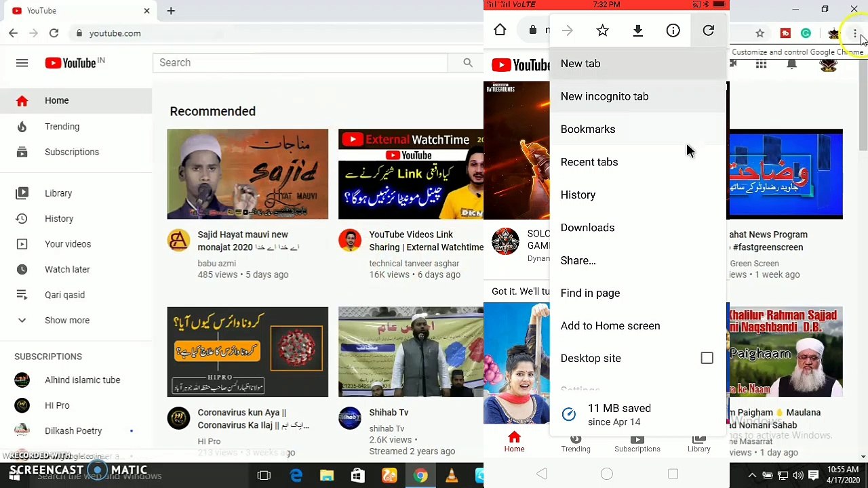Open Dilkash Poetry subscription

76,430
